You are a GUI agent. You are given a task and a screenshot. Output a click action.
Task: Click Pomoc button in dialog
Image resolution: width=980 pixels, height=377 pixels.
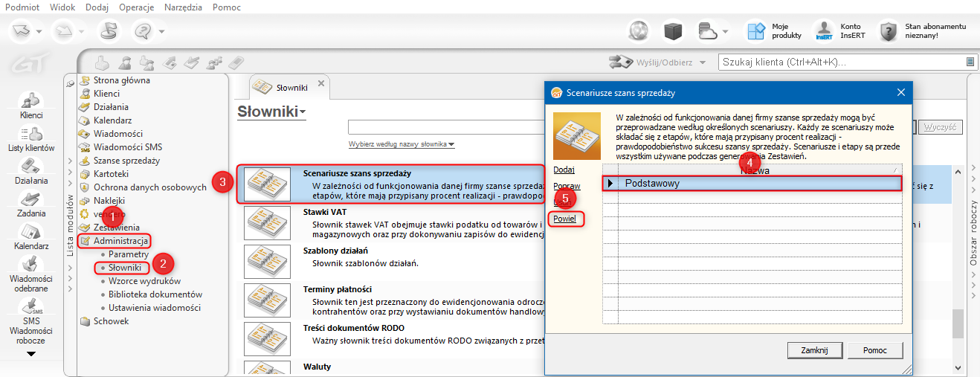[876, 350]
